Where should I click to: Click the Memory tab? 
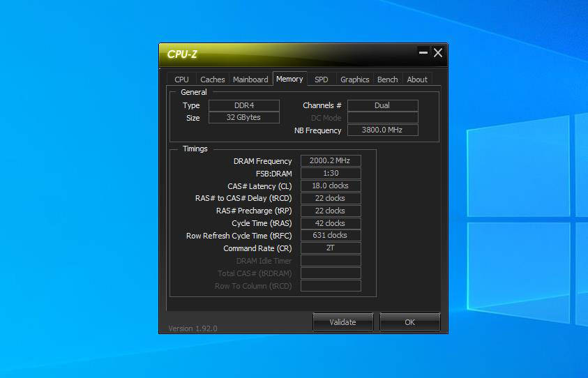click(289, 79)
